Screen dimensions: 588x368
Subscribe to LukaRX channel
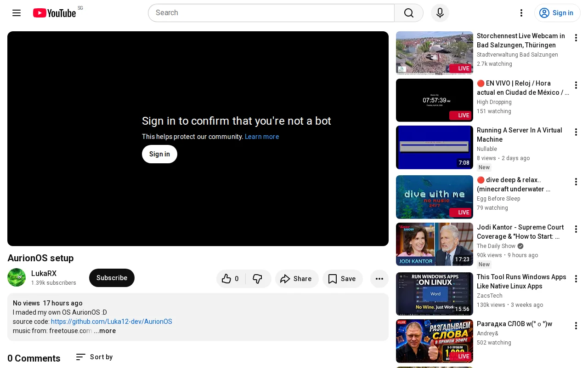pos(112,278)
